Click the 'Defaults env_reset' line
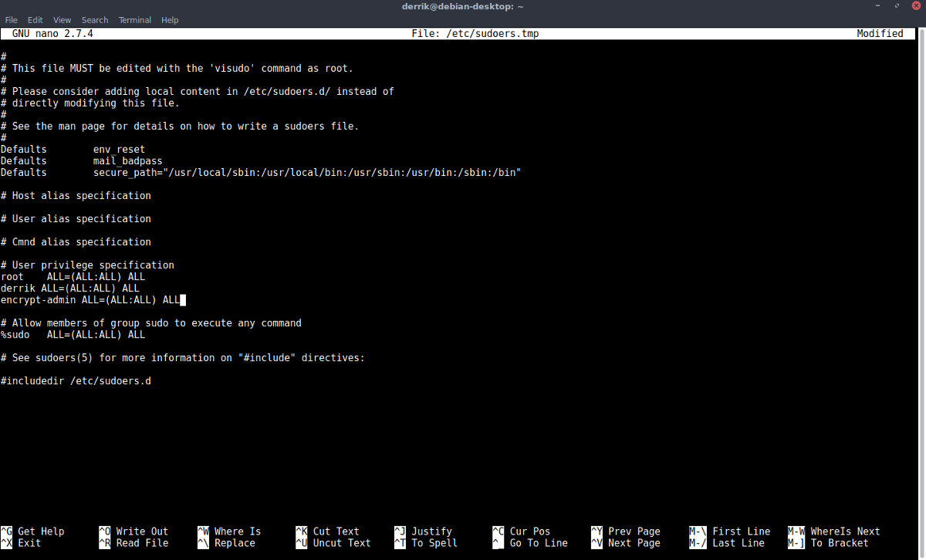The width and height of the screenshot is (926, 560). coord(73,150)
